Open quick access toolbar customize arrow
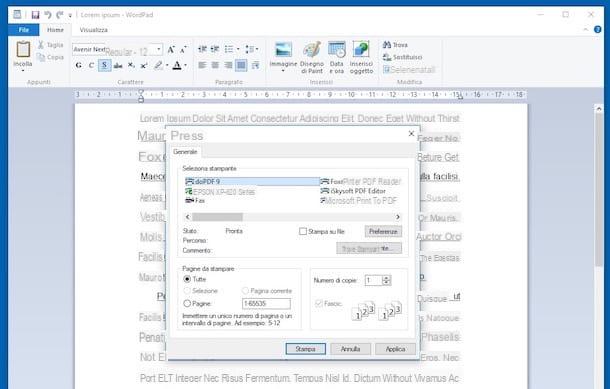 [x=70, y=15]
